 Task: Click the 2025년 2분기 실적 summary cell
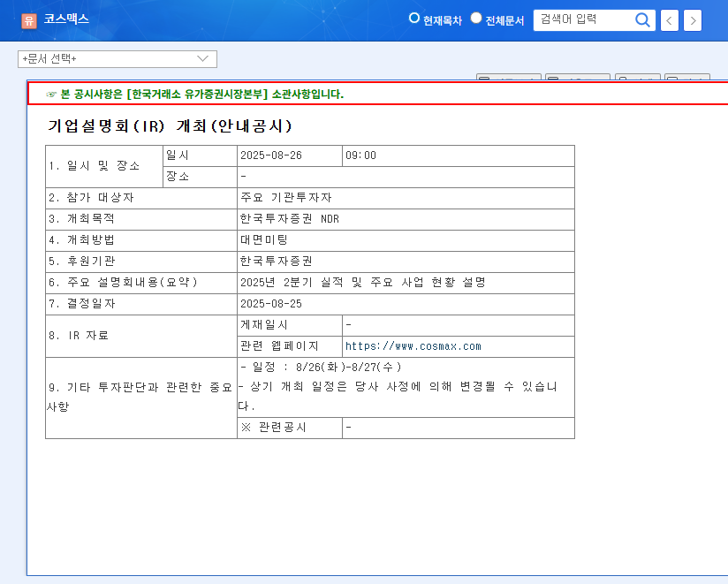coord(406,283)
